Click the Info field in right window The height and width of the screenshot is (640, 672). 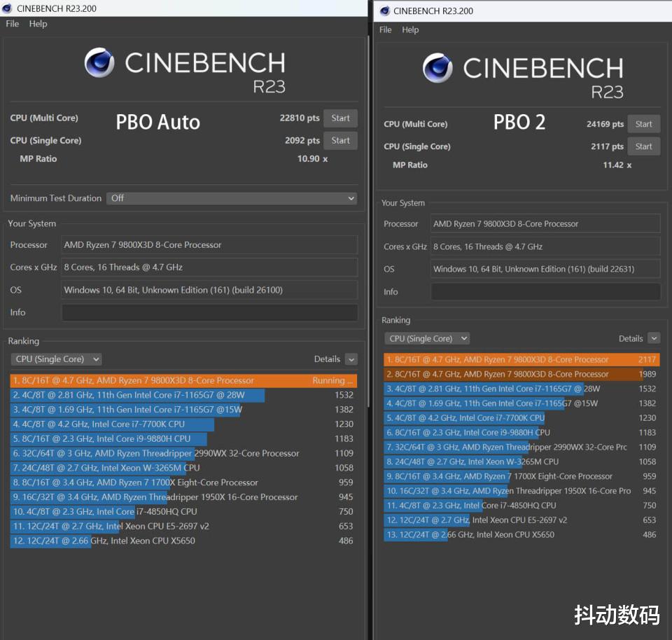point(545,292)
